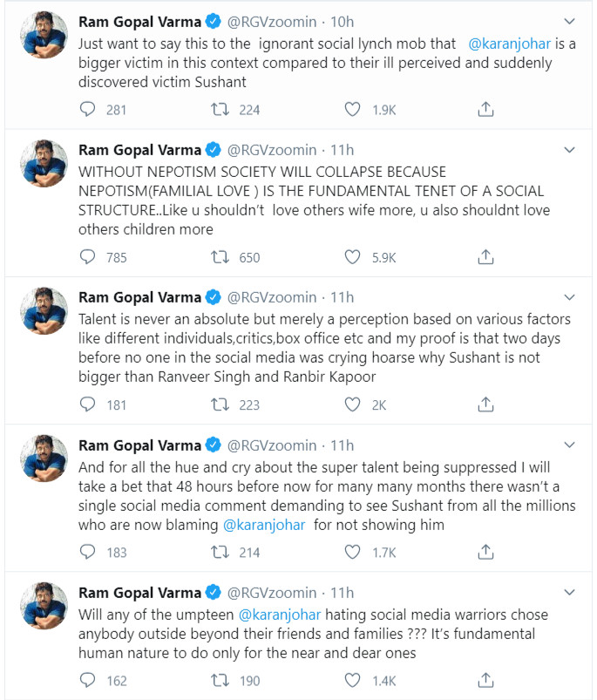Retweet the tweet with 214 retweets
This screenshot has width=597, height=700.
click(220, 552)
